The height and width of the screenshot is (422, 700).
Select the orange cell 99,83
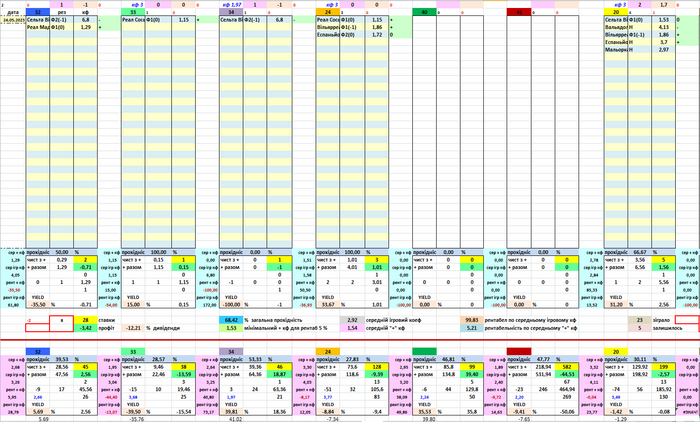(x=472, y=320)
